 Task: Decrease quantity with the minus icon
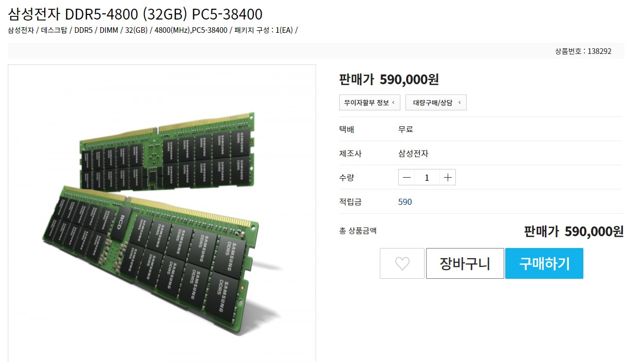click(407, 178)
